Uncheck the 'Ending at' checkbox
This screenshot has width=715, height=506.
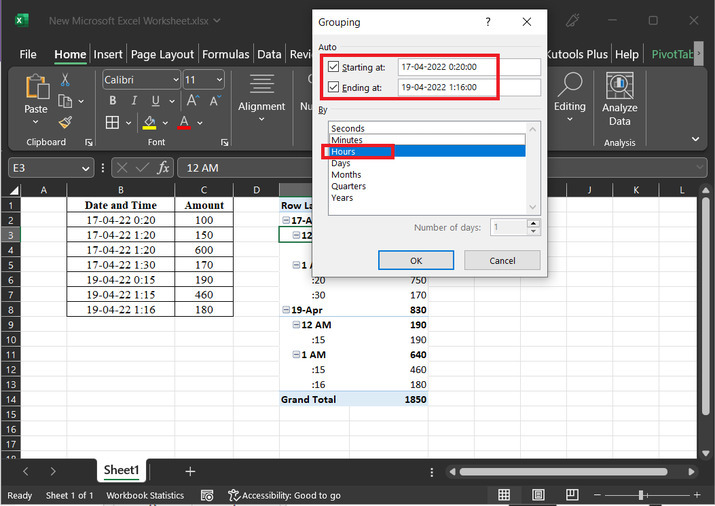point(334,87)
